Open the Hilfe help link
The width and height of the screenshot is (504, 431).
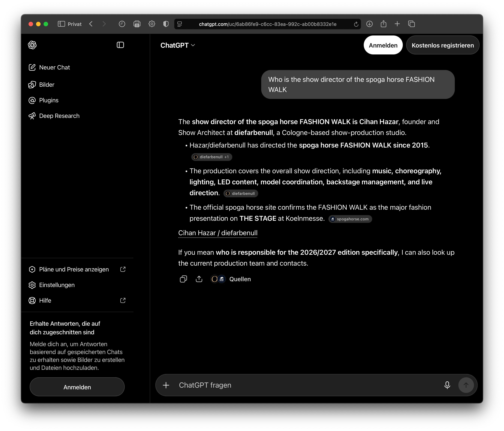point(77,300)
